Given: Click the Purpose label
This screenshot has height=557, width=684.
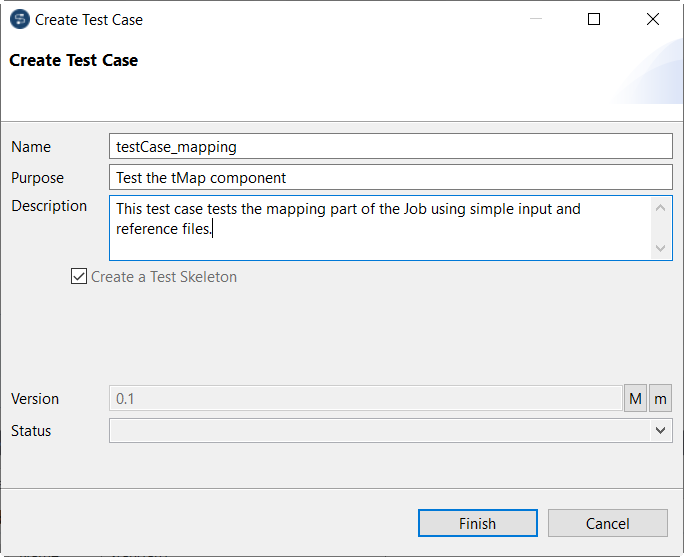Looking at the screenshot, I should [x=37, y=178].
